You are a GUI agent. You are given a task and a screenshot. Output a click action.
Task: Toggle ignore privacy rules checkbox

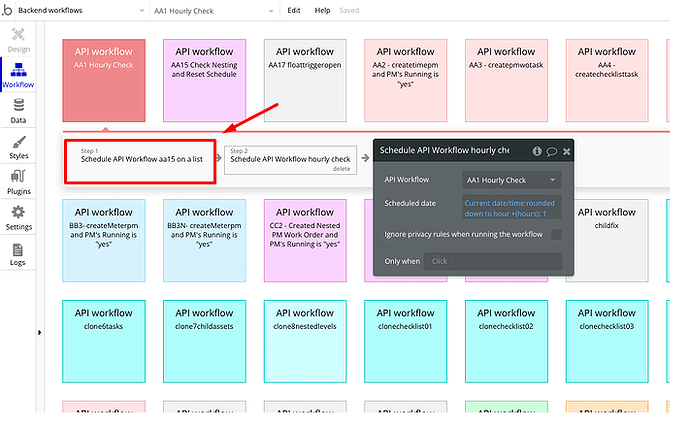(x=556, y=234)
